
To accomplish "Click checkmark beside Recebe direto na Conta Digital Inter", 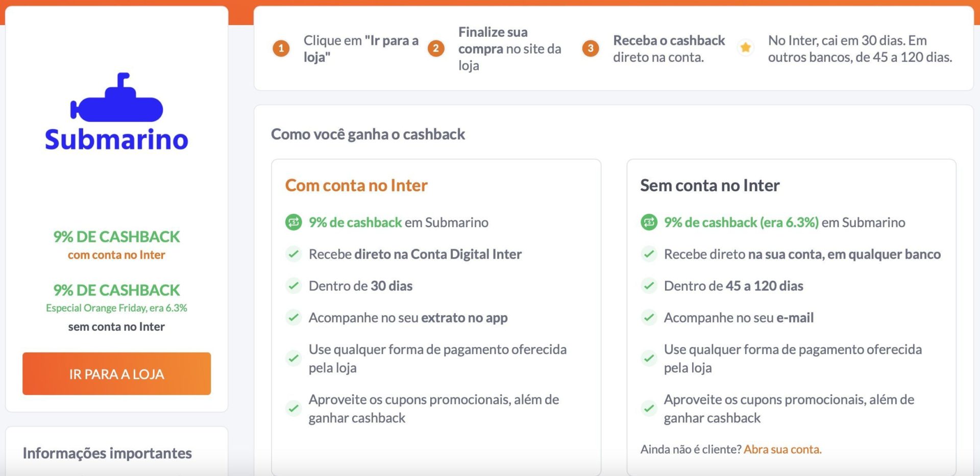I will [293, 254].
